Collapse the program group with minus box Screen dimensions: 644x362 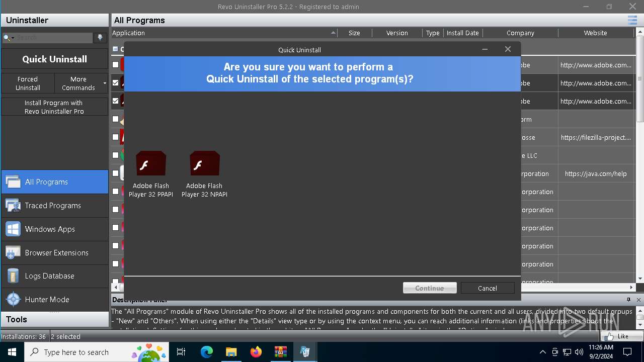click(x=115, y=49)
